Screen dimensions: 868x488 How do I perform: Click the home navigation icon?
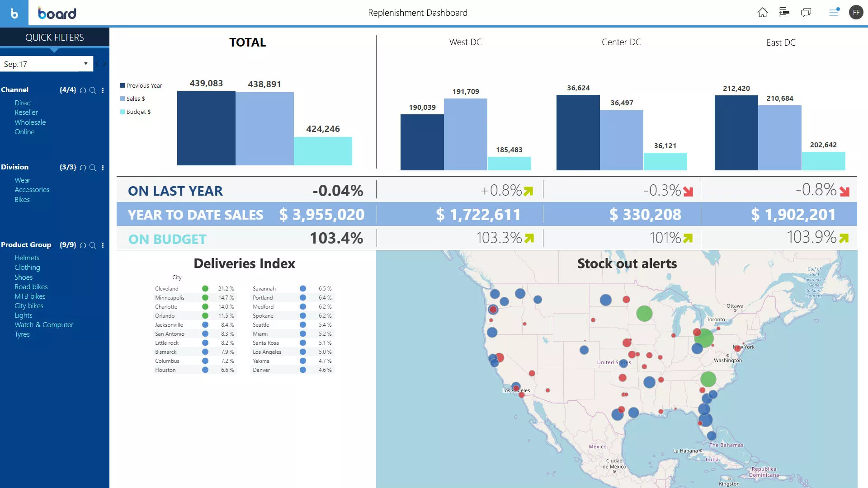pos(763,12)
